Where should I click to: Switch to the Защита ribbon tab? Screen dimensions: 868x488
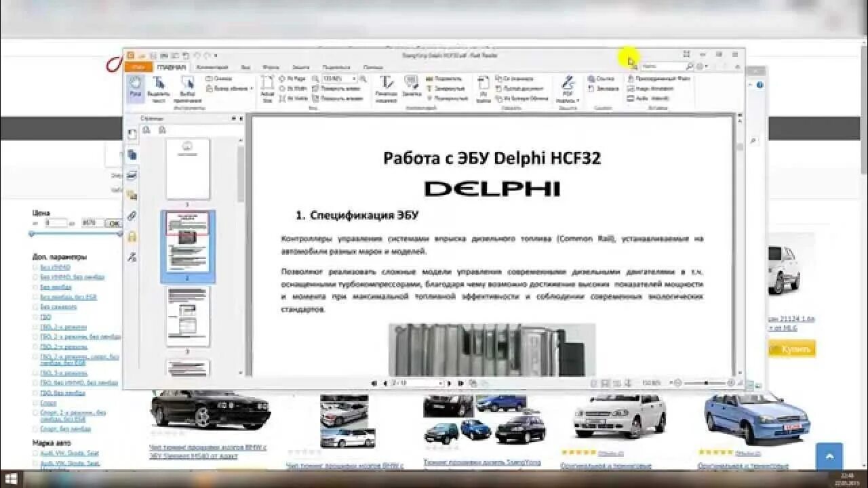click(301, 67)
